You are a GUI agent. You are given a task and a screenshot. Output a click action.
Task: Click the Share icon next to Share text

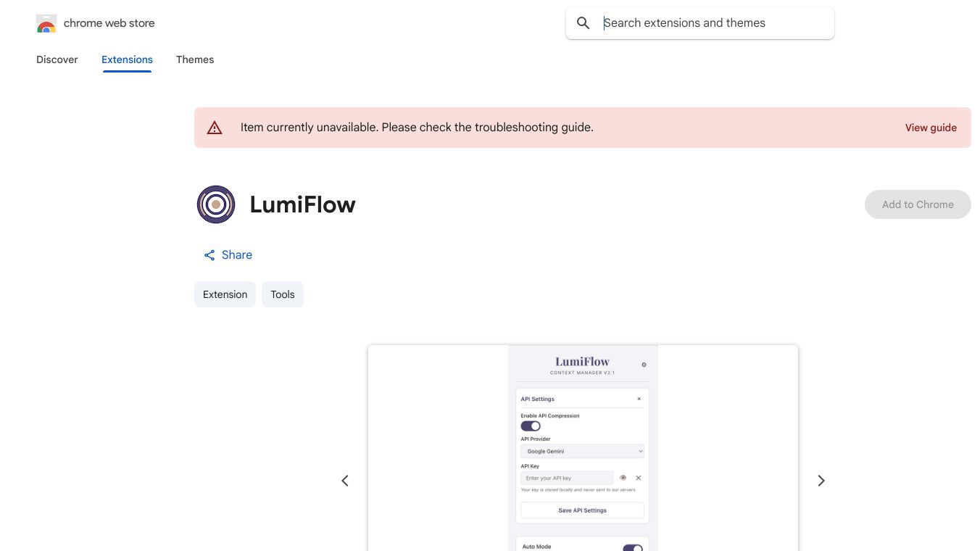(209, 255)
